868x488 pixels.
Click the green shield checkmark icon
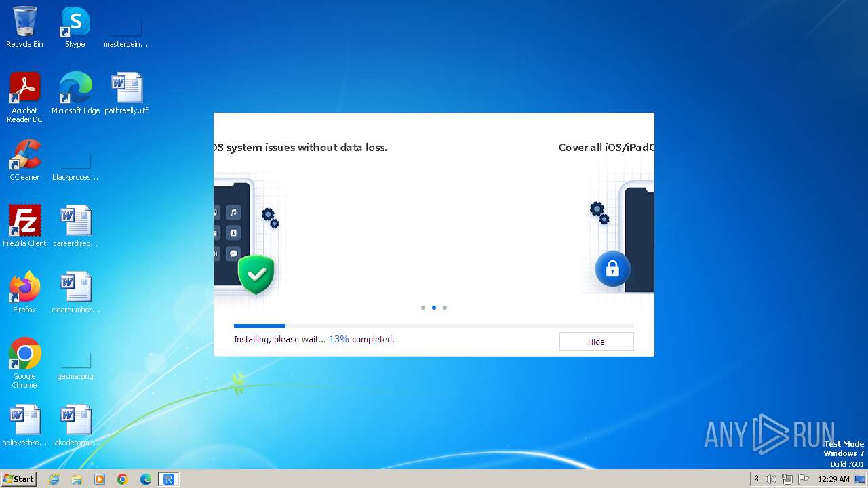click(256, 274)
